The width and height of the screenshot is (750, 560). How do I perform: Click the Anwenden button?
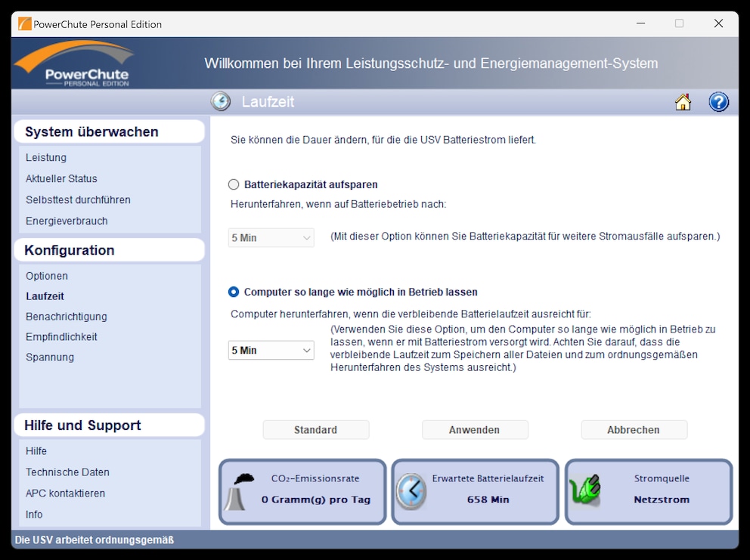(x=475, y=430)
